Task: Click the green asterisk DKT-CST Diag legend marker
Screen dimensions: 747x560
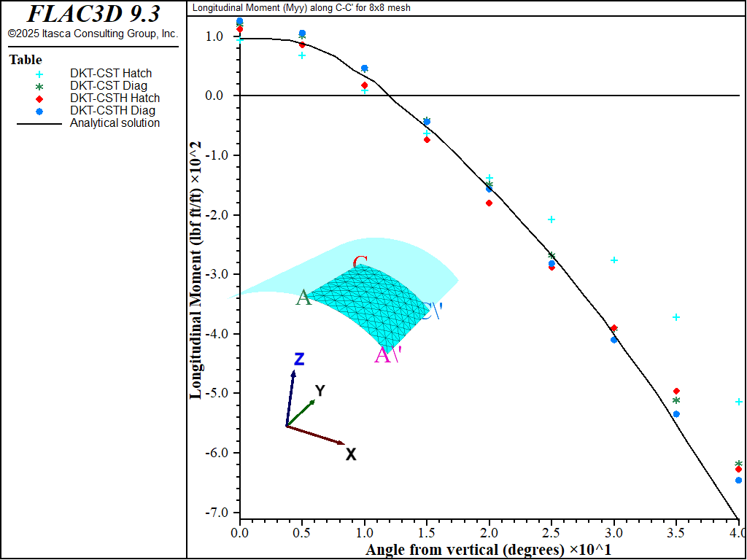Action: [x=39, y=86]
